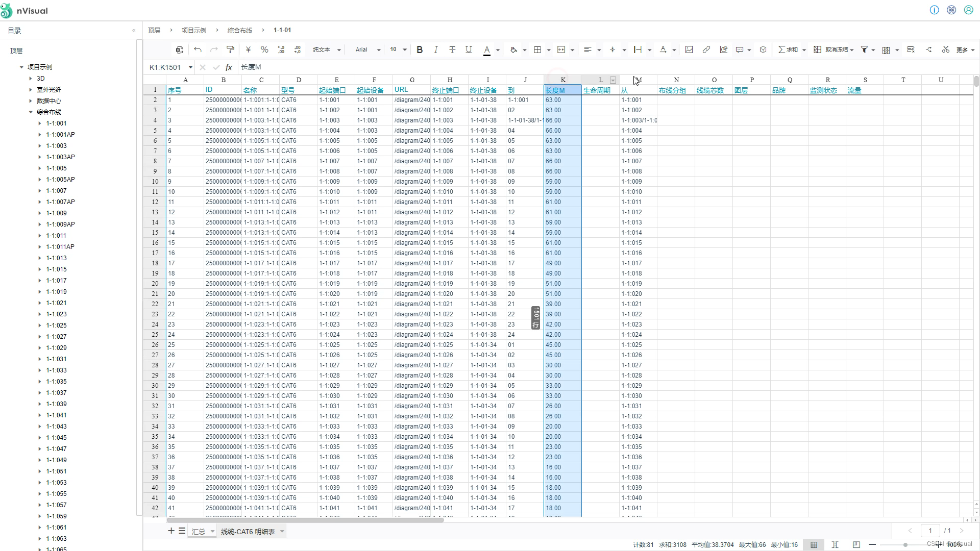
Task: Click the percent format icon
Action: coord(264,49)
